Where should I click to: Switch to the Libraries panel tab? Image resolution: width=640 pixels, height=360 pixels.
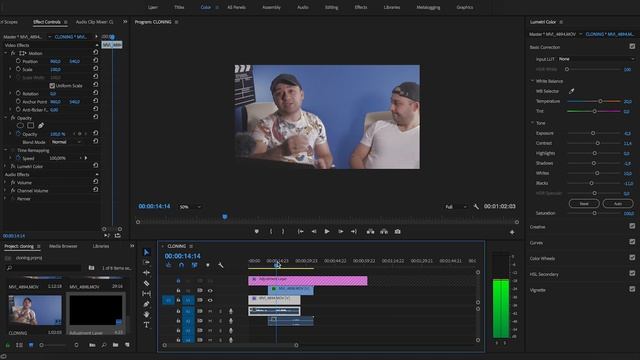tap(101, 246)
